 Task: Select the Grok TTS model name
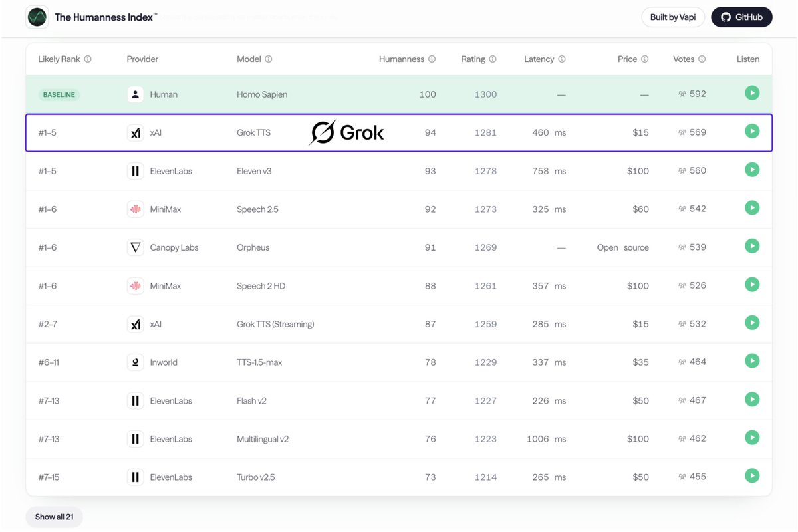[253, 132]
